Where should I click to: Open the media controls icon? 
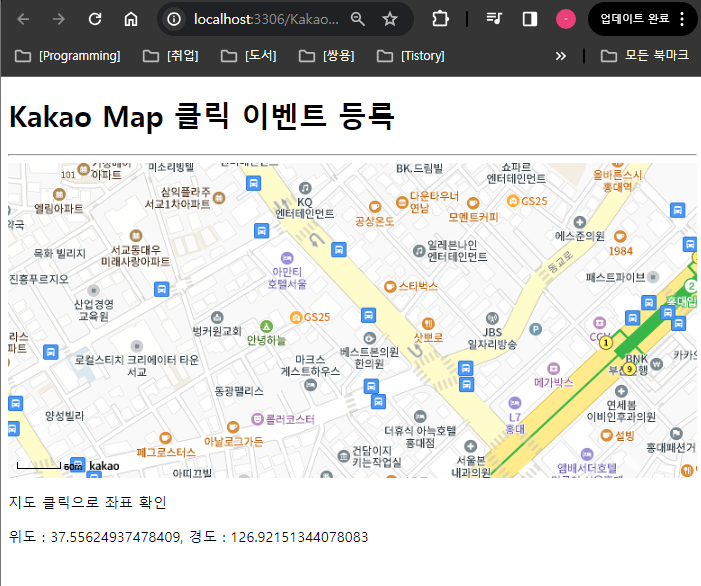pos(494,19)
